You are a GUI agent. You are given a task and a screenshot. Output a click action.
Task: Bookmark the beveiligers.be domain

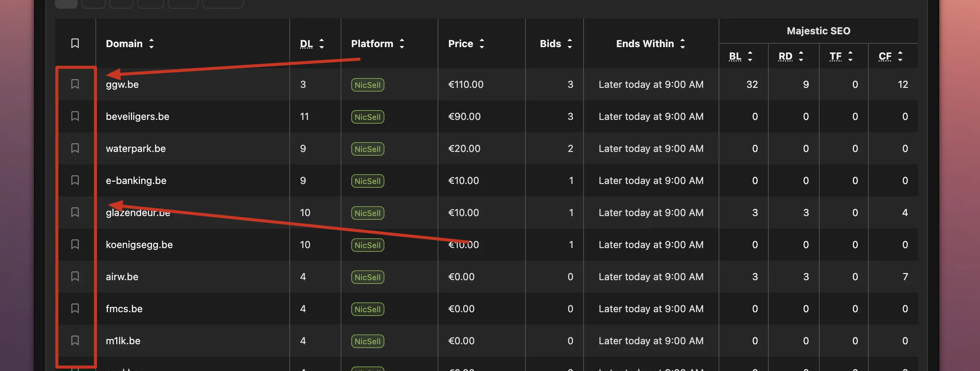75,116
